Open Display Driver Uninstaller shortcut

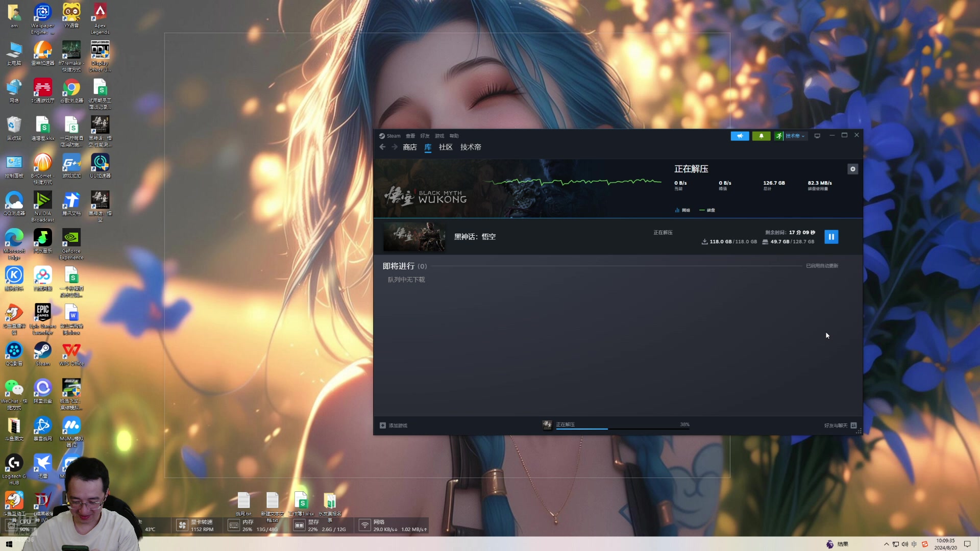click(100, 57)
